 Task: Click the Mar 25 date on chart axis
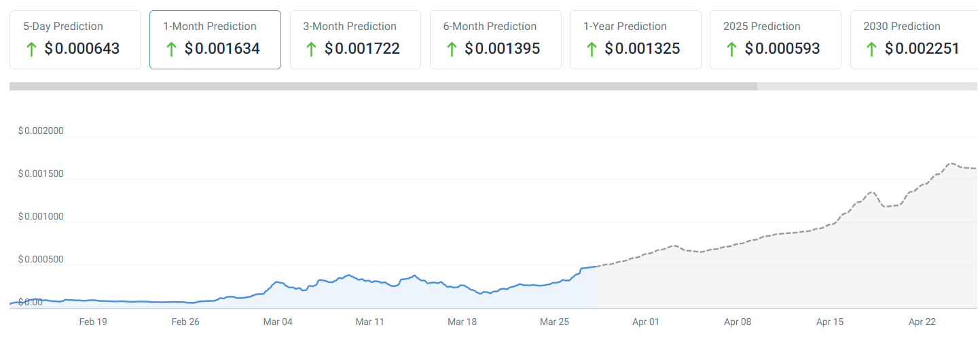pos(553,322)
